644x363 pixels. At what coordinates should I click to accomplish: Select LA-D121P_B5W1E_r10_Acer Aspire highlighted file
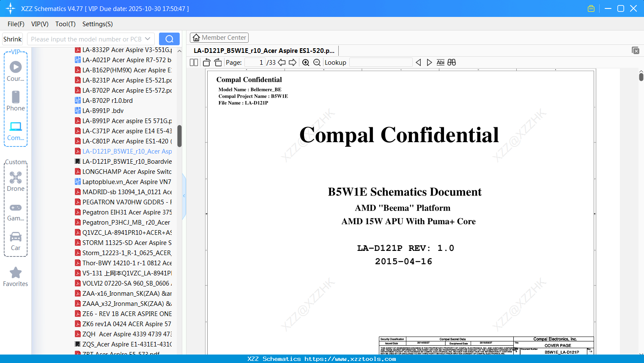[127, 151]
